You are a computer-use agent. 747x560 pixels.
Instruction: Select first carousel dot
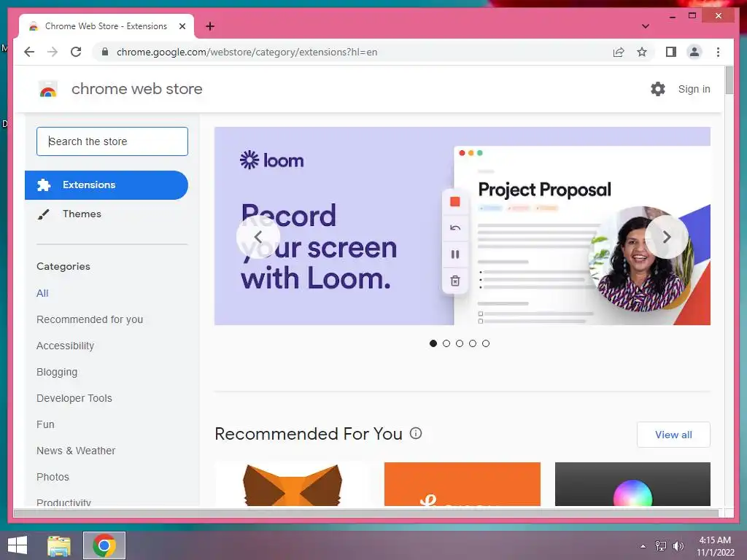point(433,343)
